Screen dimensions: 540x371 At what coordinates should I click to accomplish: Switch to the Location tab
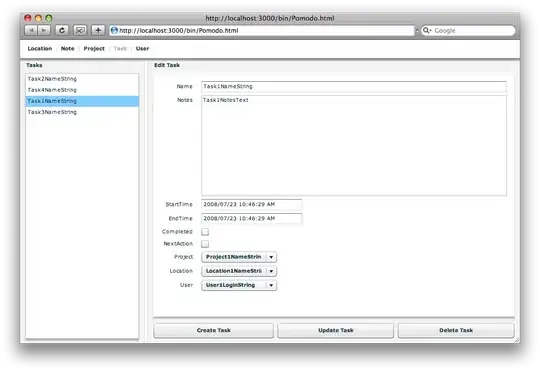pos(40,49)
